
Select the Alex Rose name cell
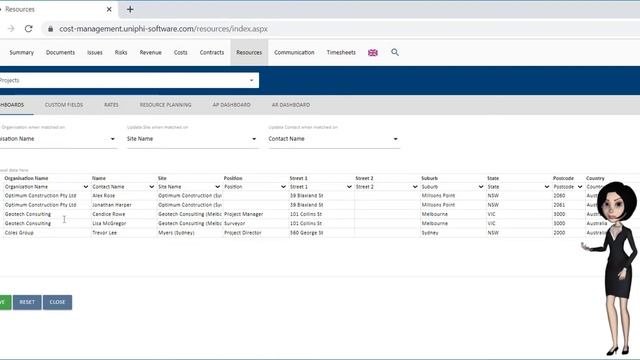[x=123, y=196]
